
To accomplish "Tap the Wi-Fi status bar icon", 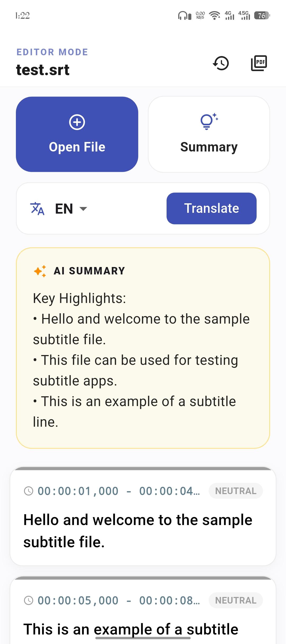I will pos(215,16).
